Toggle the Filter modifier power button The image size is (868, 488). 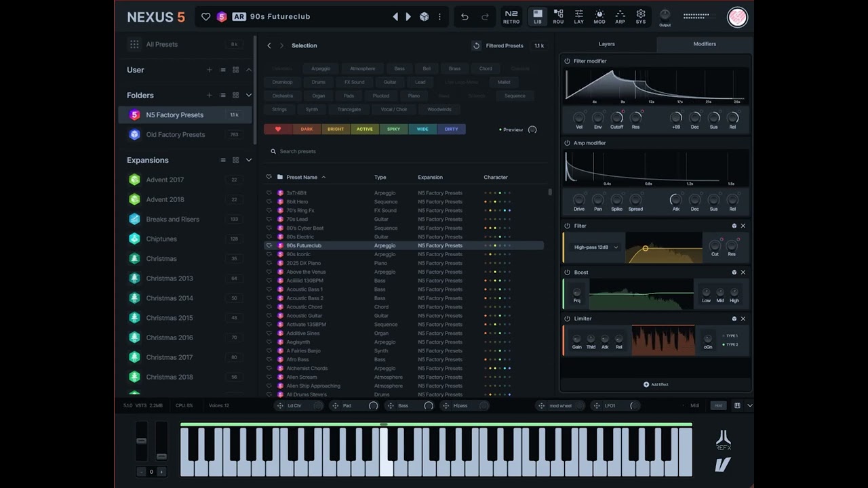tap(568, 61)
